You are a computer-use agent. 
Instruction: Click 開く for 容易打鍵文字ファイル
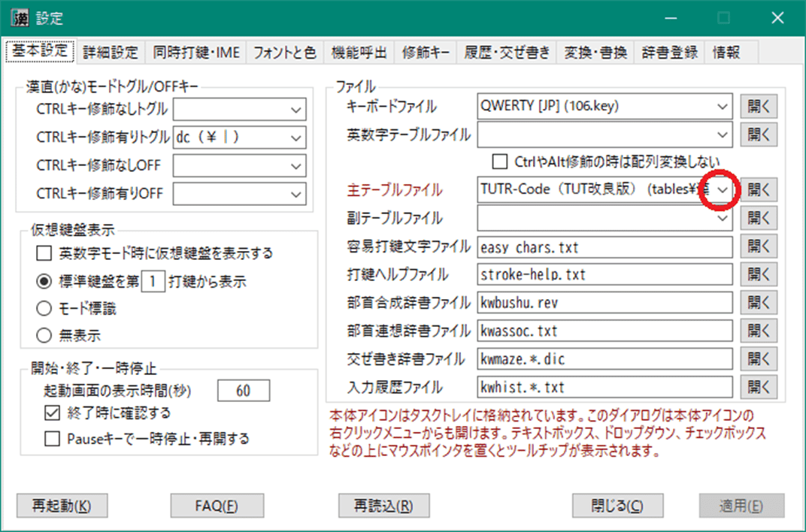tap(759, 246)
